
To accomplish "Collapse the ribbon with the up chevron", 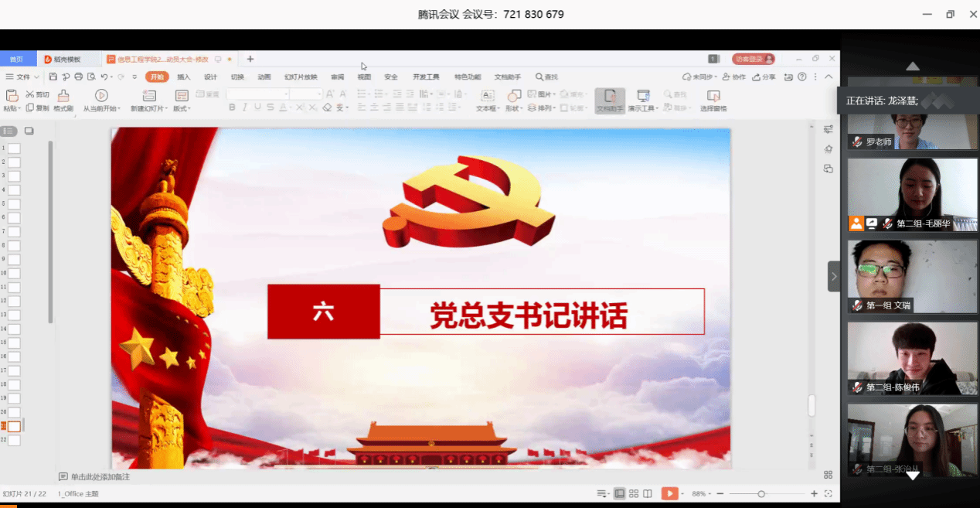I will pyautogui.click(x=829, y=77).
